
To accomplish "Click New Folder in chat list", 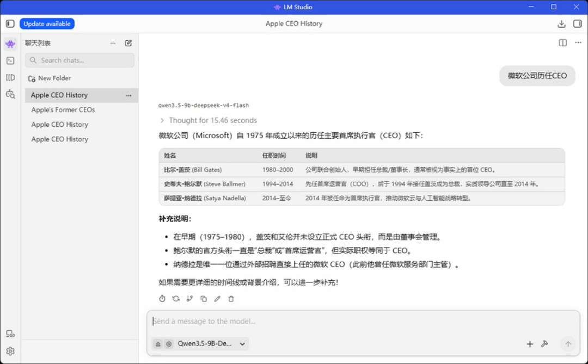I will 50,78.
